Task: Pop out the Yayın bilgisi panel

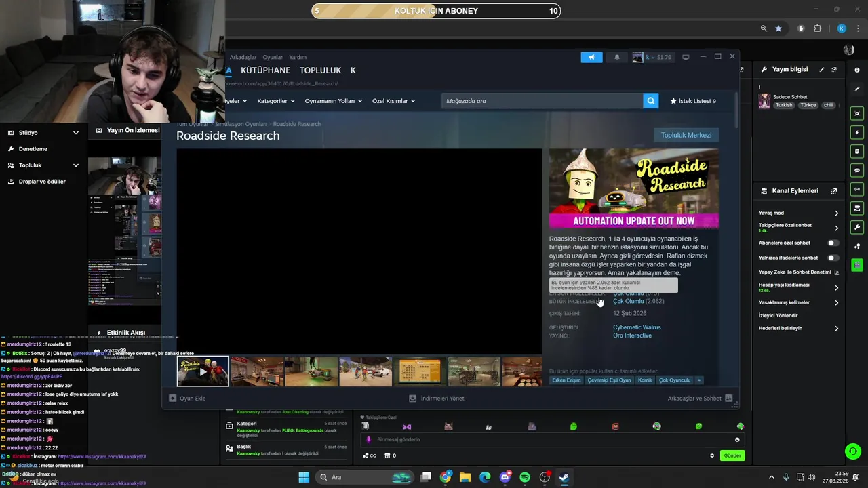Action: tap(834, 70)
